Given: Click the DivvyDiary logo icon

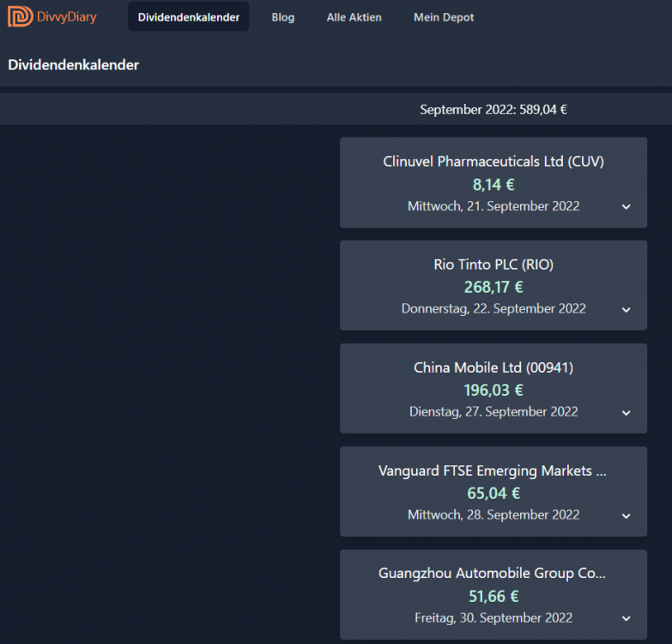Looking at the screenshot, I should click(20, 16).
